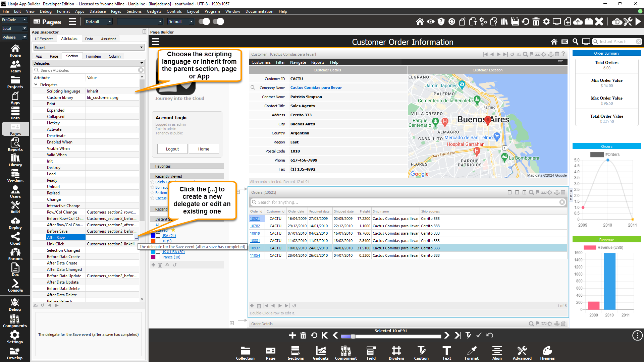Check the USA (21) filter checkbox

click(x=158, y=236)
